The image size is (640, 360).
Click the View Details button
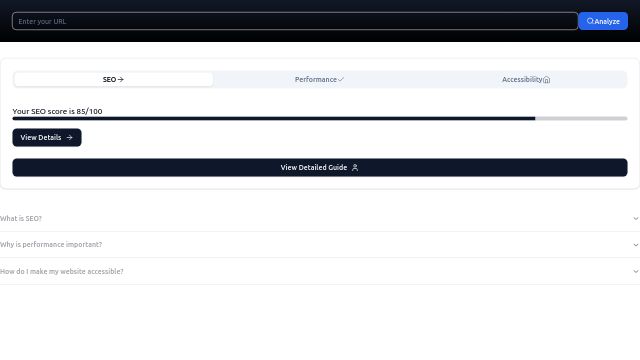tap(47, 138)
